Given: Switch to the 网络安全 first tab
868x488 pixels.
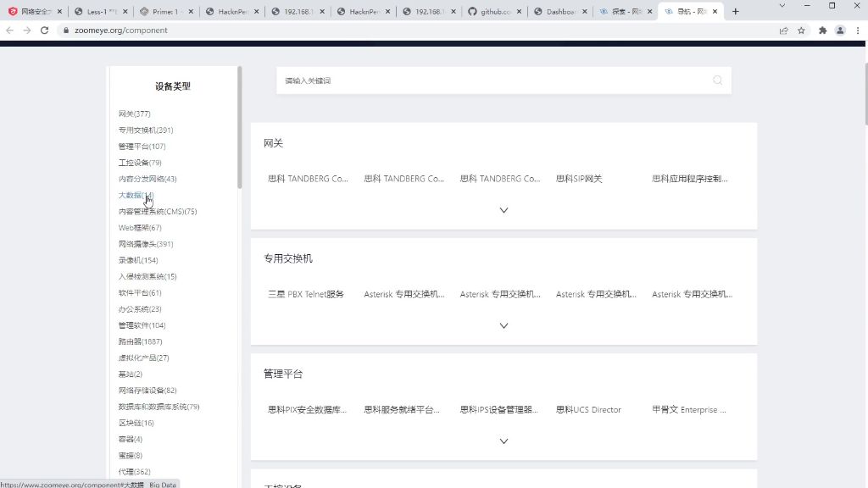Looking at the screenshot, I should [x=36, y=11].
